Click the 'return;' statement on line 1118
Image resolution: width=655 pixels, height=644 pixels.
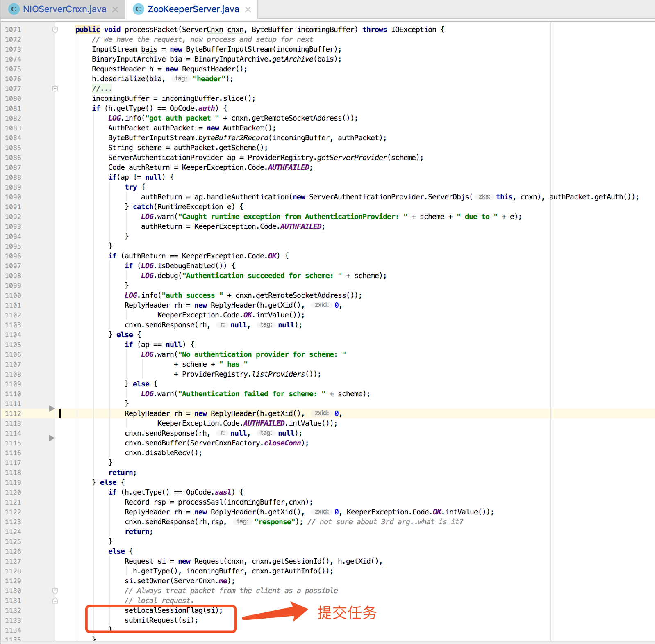click(x=122, y=473)
